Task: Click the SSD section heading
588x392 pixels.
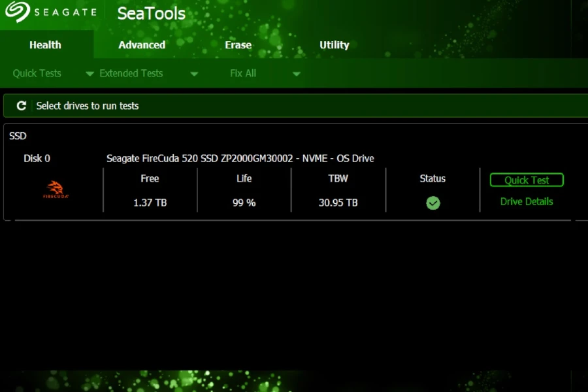Action: [18, 136]
